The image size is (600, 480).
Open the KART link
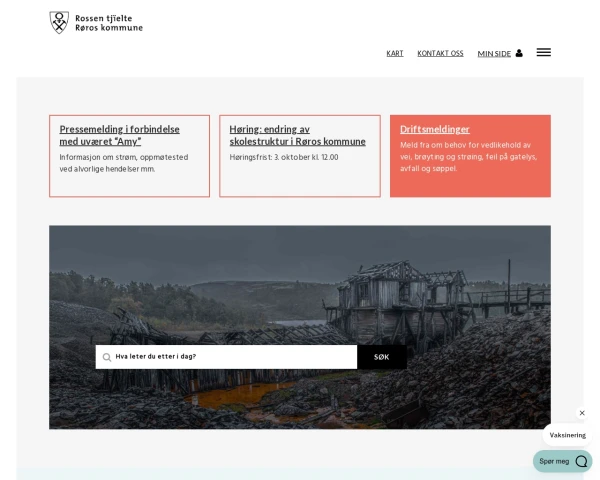395,53
